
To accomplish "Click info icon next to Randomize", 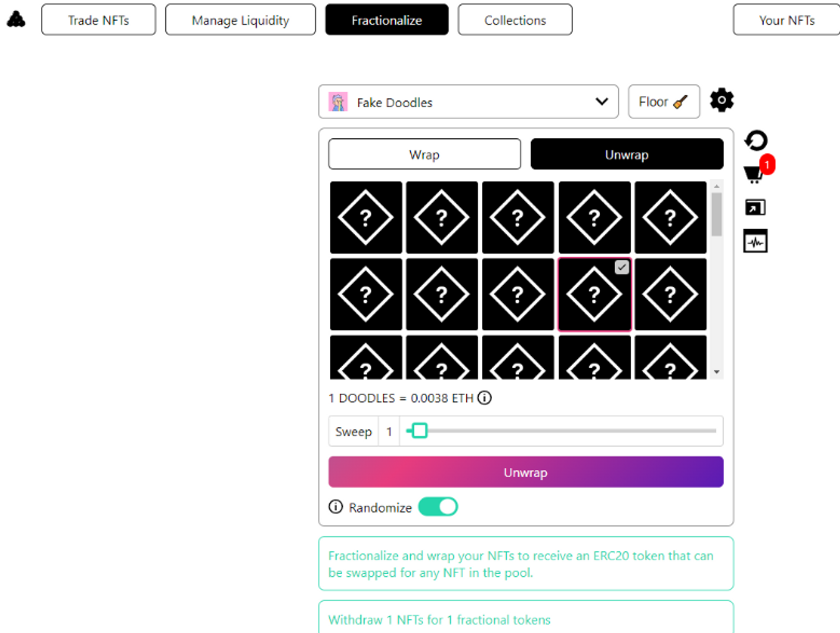I will click(336, 507).
